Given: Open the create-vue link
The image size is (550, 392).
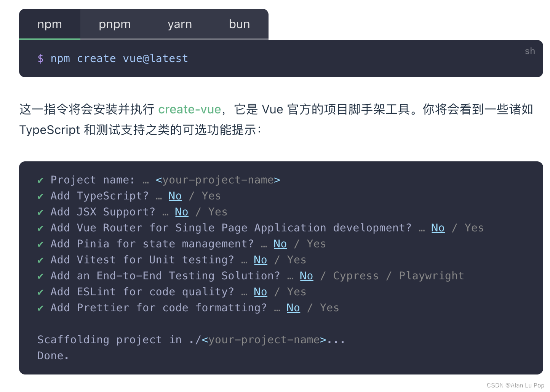Looking at the screenshot, I should coord(189,109).
